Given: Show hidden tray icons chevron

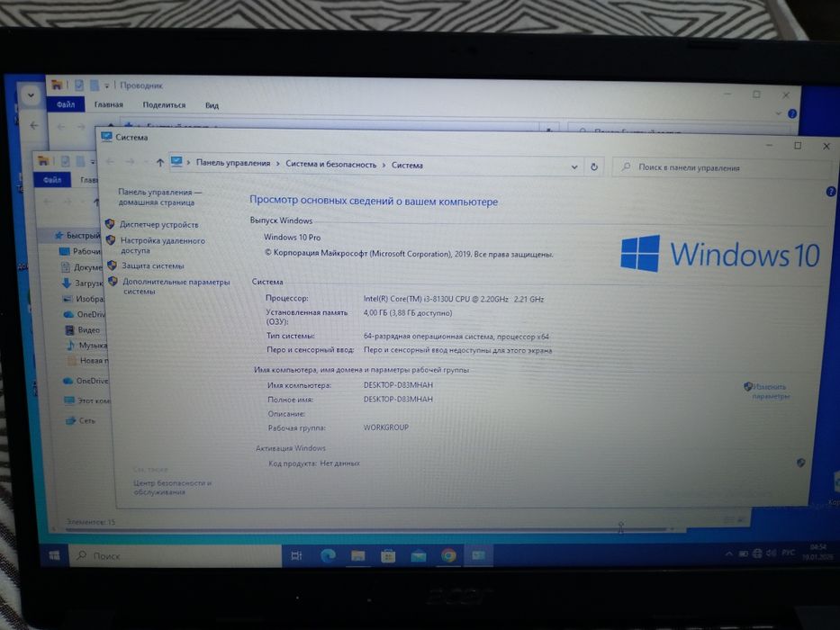Looking at the screenshot, I should tap(728, 553).
